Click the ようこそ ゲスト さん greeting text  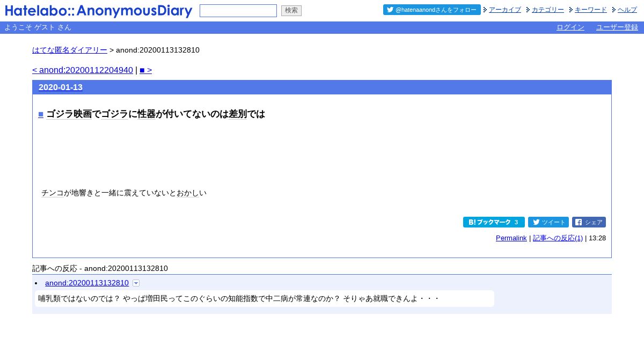[x=38, y=27]
